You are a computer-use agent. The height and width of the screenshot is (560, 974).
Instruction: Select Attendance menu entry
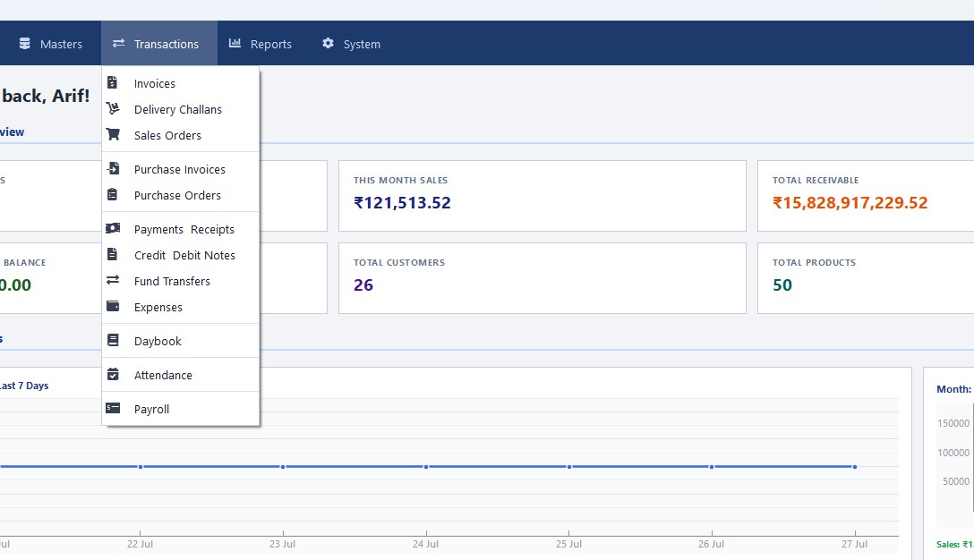point(180,375)
